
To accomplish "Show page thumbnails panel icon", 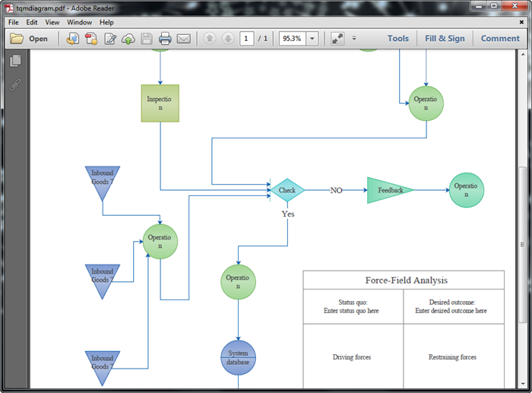I will 15,61.
